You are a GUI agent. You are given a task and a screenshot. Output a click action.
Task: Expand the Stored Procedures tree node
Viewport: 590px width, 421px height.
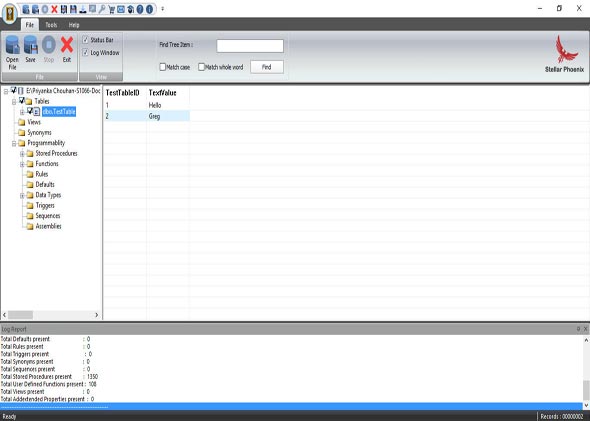22,154
